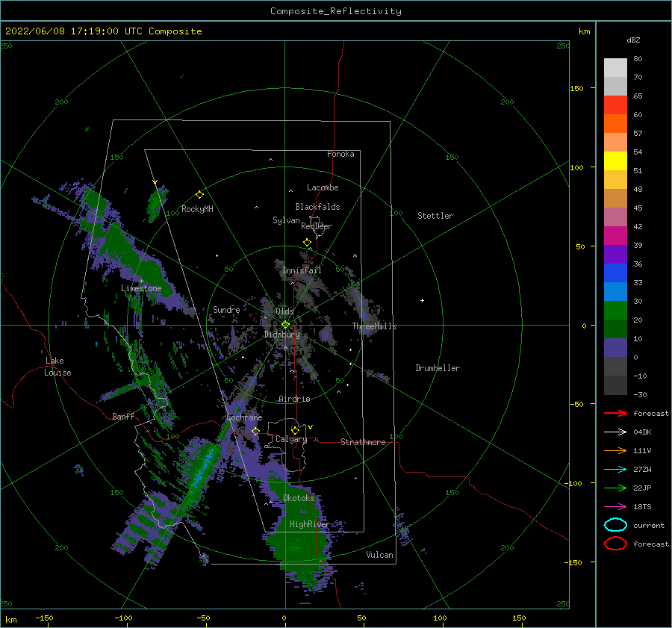Click the RedDeer city label

(x=317, y=226)
